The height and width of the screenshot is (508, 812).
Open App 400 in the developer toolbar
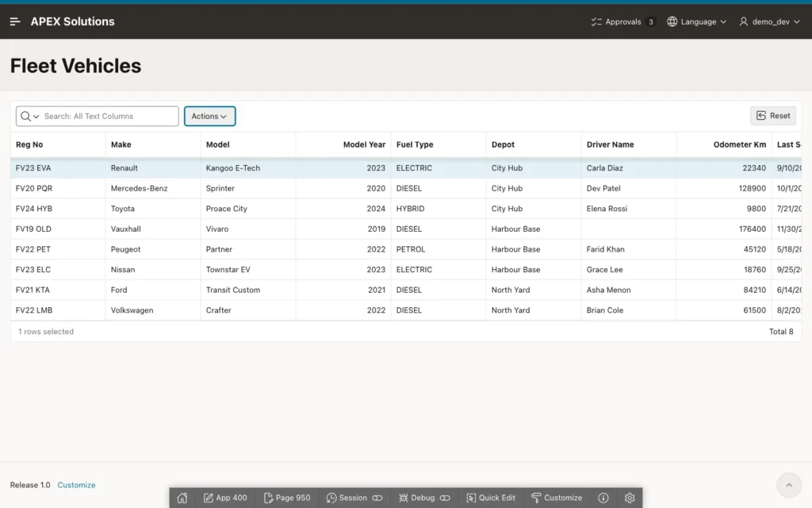point(225,498)
